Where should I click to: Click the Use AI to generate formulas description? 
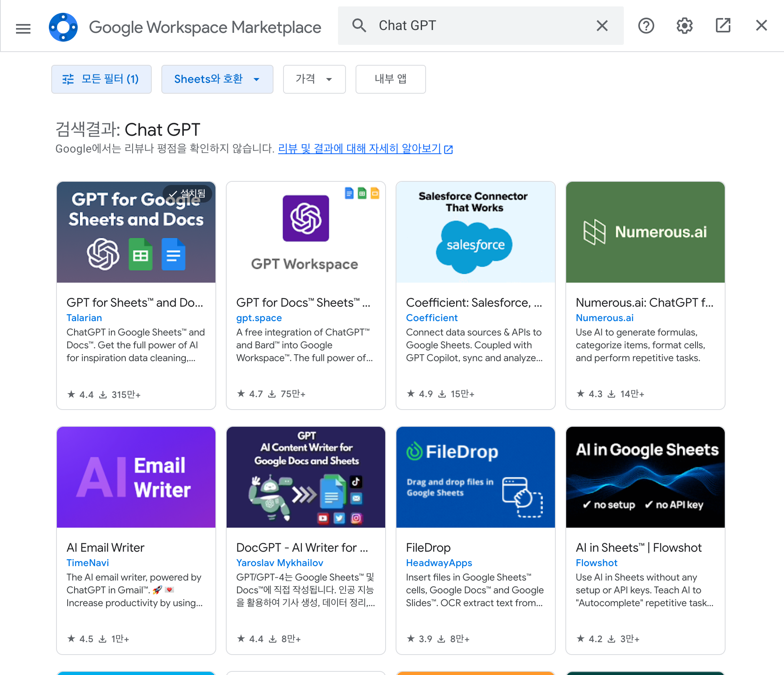[x=641, y=345]
